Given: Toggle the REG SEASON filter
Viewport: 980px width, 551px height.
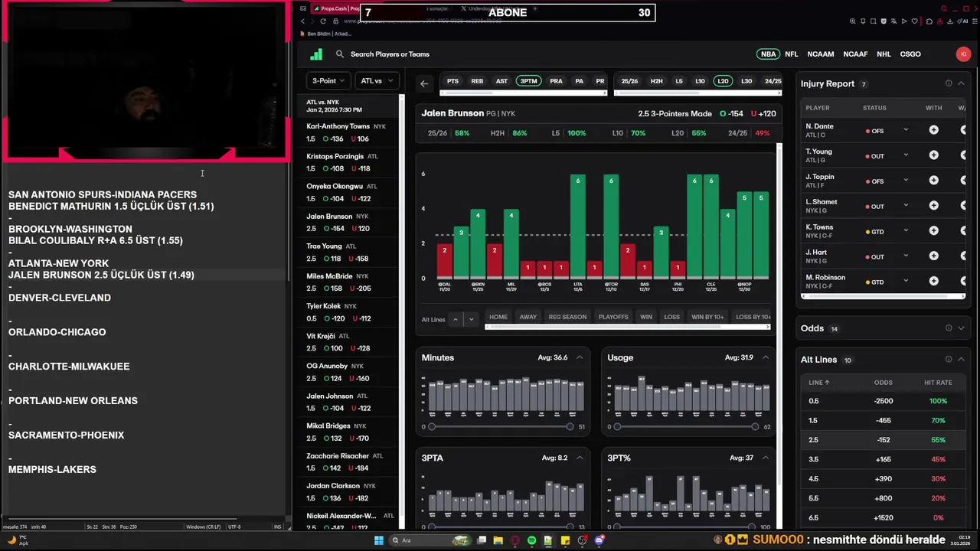Looking at the screenshot, I should pyautogui.click(x=567, y=317).
